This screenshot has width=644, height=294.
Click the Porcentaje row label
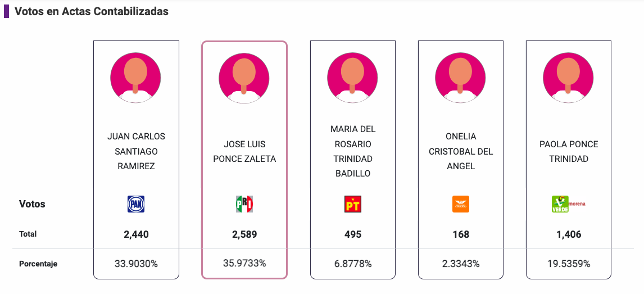click(38, 264)
